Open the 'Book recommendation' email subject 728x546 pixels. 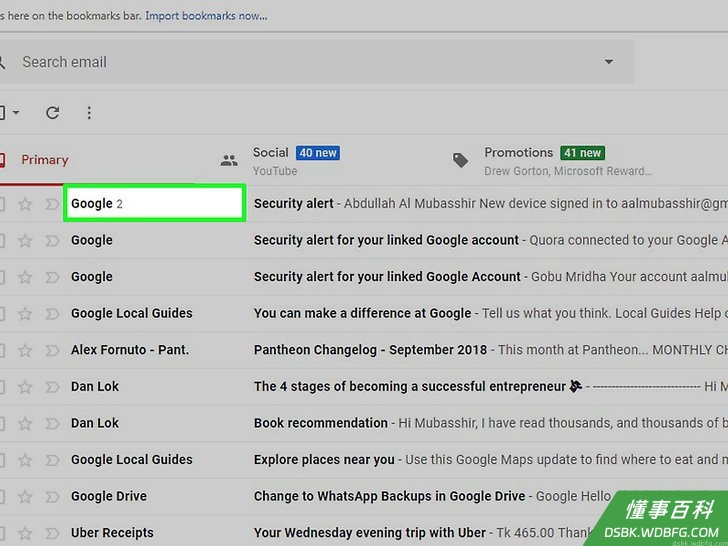pyautogui.click(x=321, y=423)
